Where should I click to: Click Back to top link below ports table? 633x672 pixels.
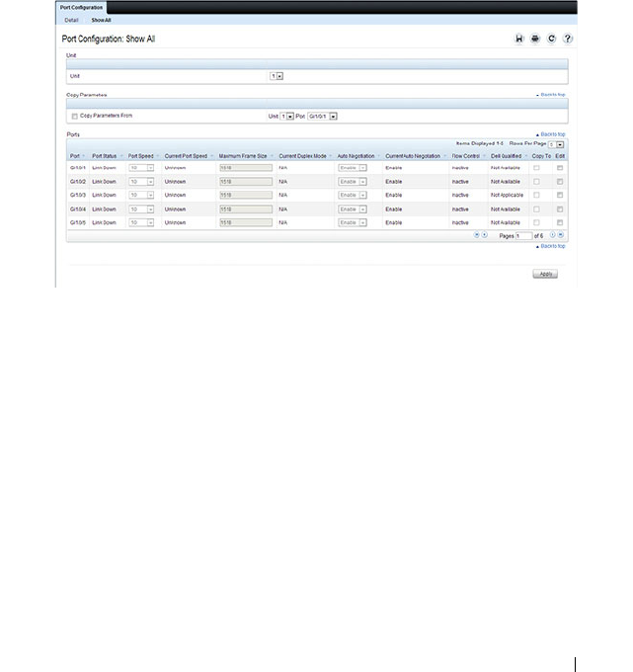(x=551, y=246)
